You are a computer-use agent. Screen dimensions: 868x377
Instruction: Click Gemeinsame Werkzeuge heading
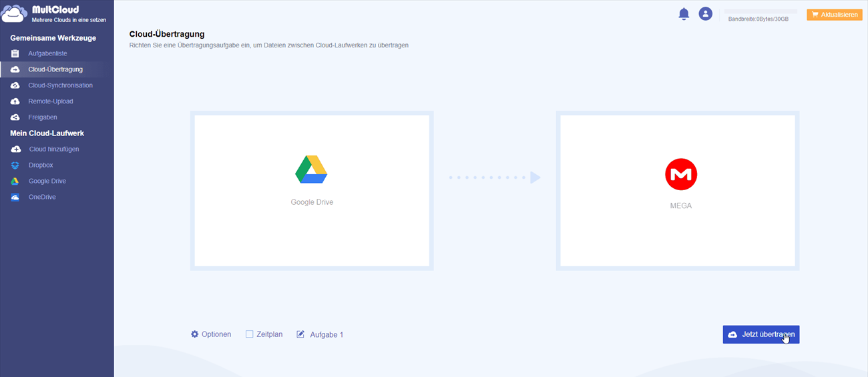pyautogui.click(x=53, y=38)
